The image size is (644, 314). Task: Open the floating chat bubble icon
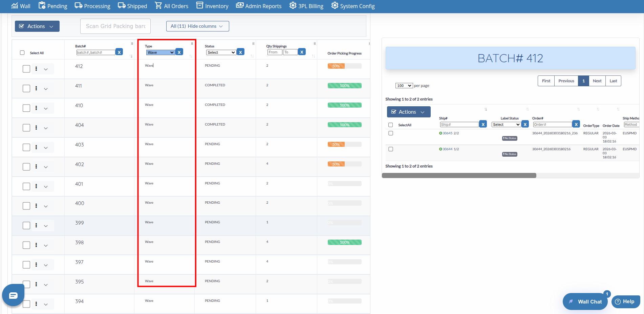(x=13, y=295)
